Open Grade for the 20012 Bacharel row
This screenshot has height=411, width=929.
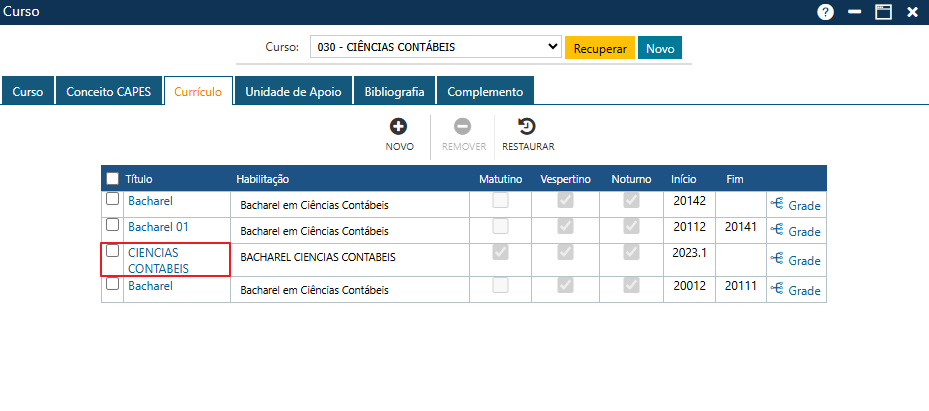(795, 290)
